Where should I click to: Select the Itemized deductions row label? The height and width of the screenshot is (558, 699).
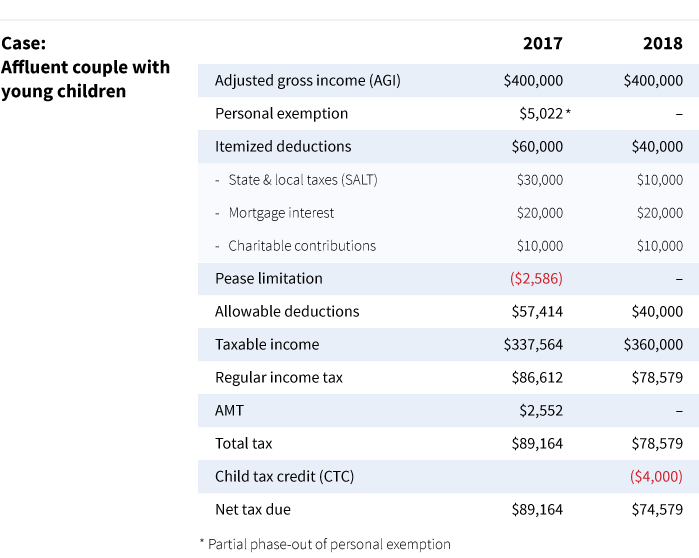tap(283, 147)
